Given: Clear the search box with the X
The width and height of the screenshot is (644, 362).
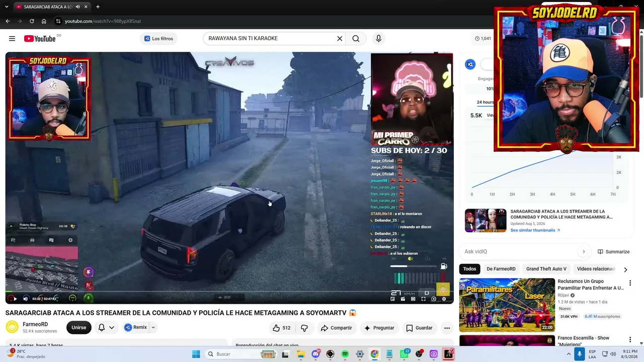Looking at the screenshot, I should [340, 39].
